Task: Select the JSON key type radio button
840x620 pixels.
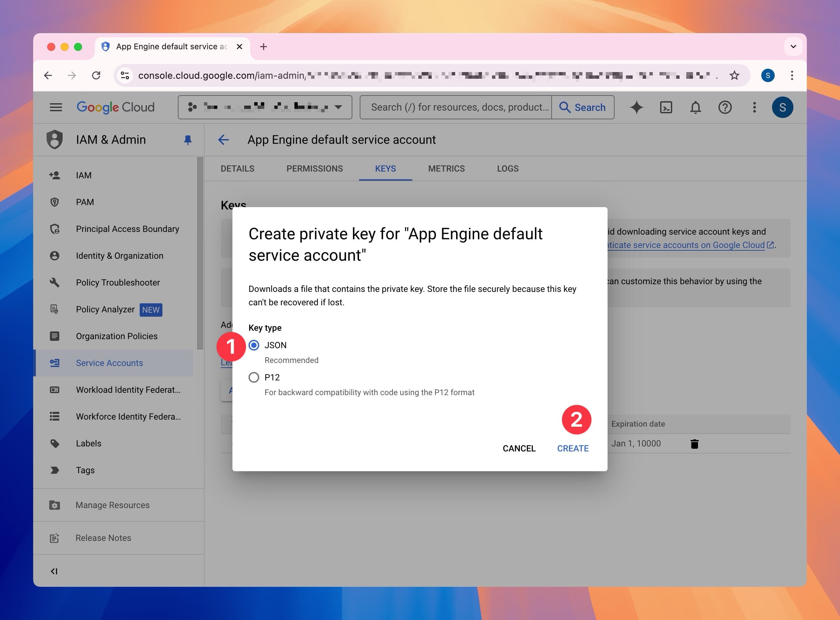Action: tap(254, 345)
